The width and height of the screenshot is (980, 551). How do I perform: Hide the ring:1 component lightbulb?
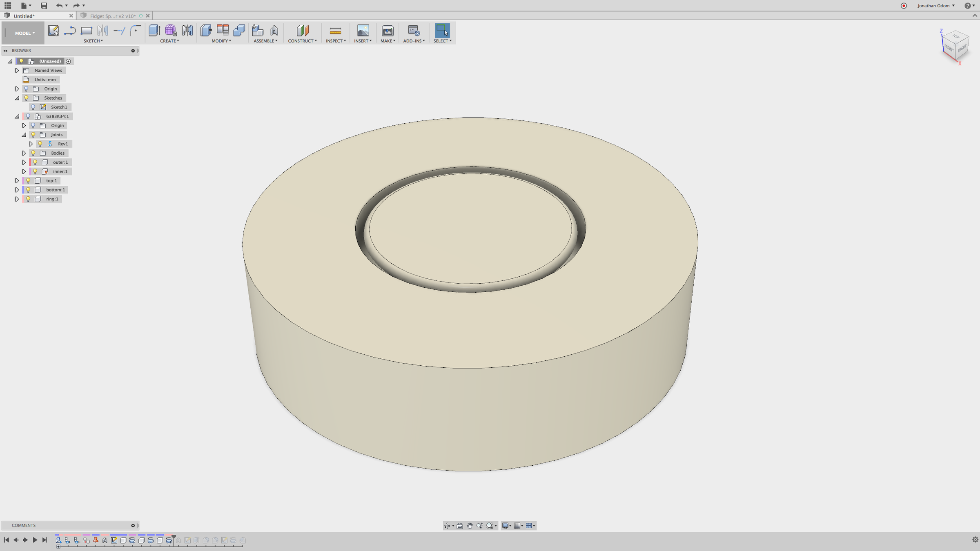[x=28, y=199]
